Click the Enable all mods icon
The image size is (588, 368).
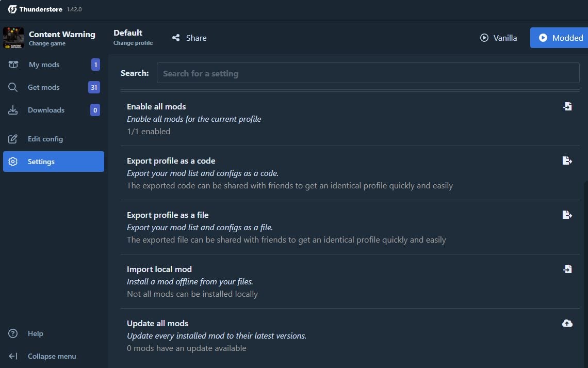[x=567, y=106]
